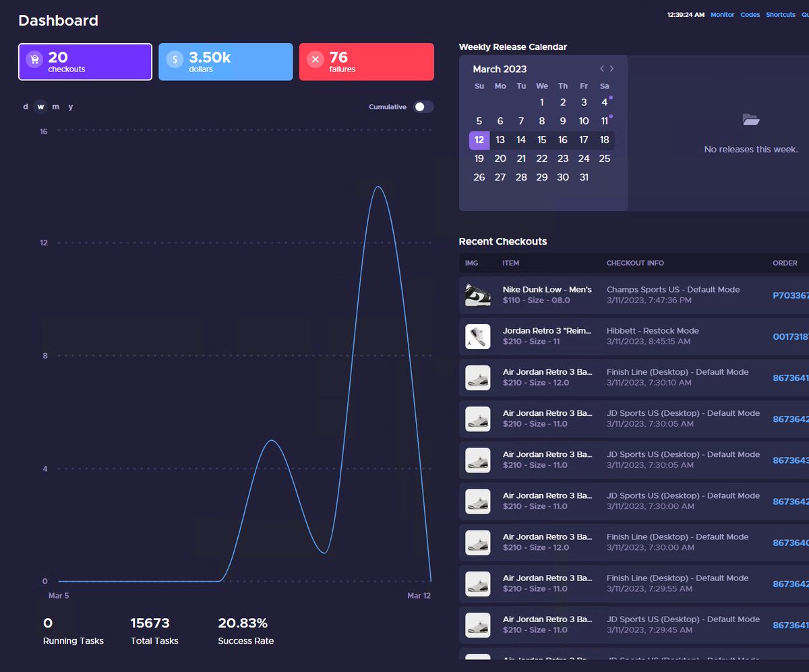Click the failures X icon
Image resolution: width=809 pixels, height=672 pixels.
[x=315, y=60]
